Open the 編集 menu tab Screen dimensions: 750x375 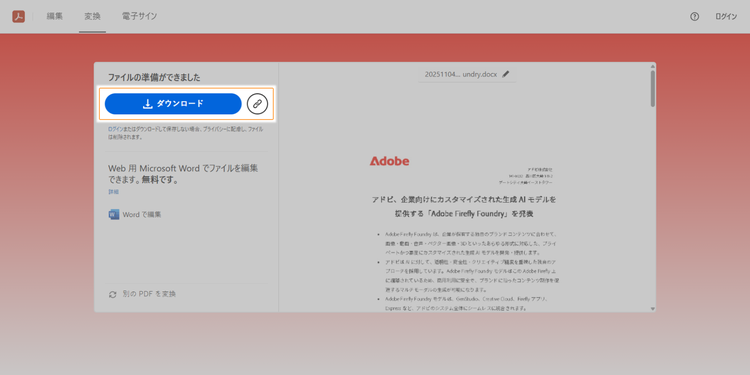click(x=55, y=16)
